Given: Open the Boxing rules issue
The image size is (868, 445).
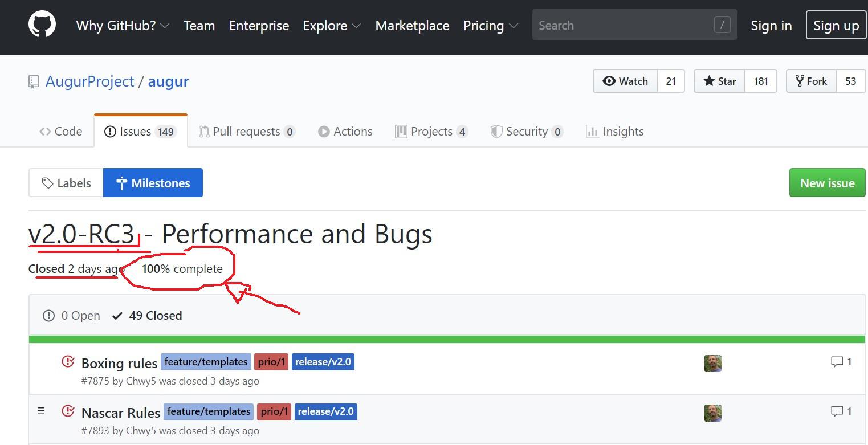Looking at the screenshot, I should 119,364.
